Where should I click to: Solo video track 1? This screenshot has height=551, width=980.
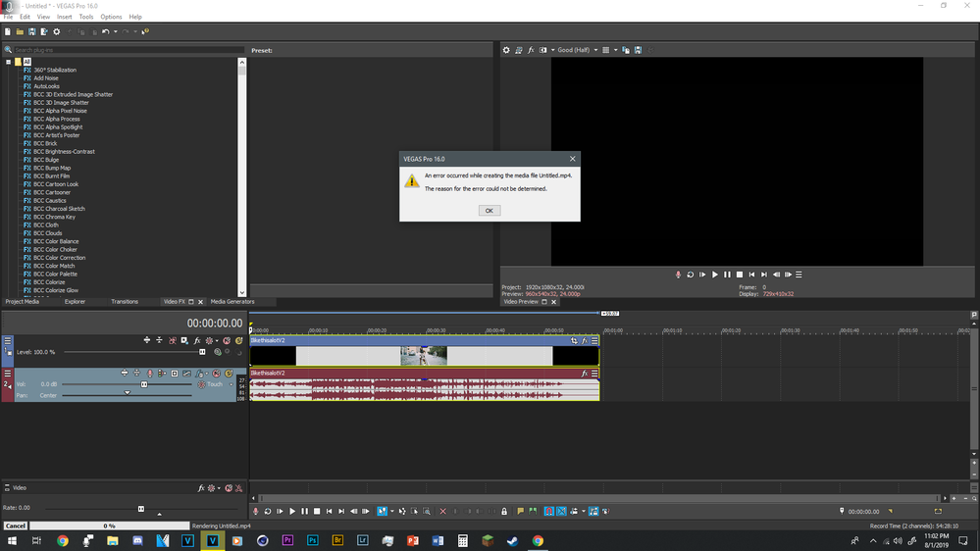238,340
